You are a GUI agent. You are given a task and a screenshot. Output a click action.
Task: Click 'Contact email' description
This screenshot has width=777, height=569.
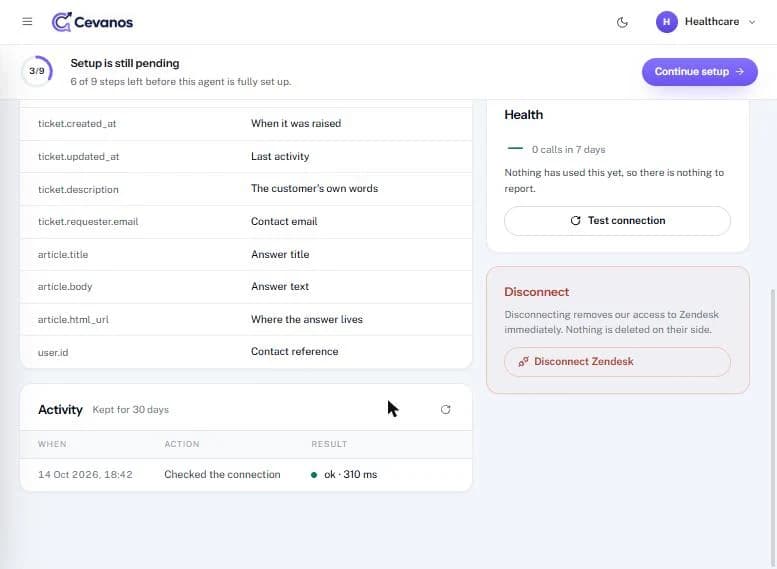click(284, 222)
